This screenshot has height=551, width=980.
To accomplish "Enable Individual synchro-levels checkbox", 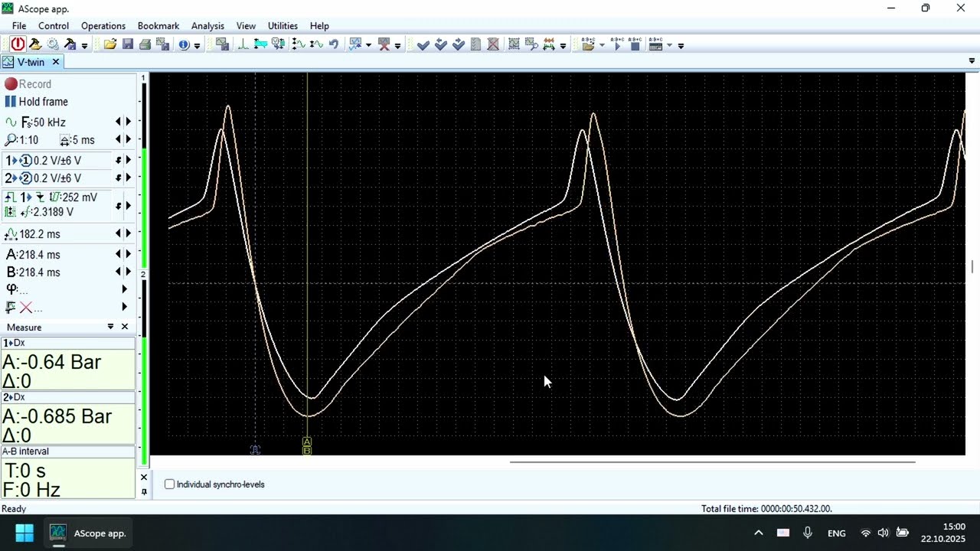I will [170, 484].
